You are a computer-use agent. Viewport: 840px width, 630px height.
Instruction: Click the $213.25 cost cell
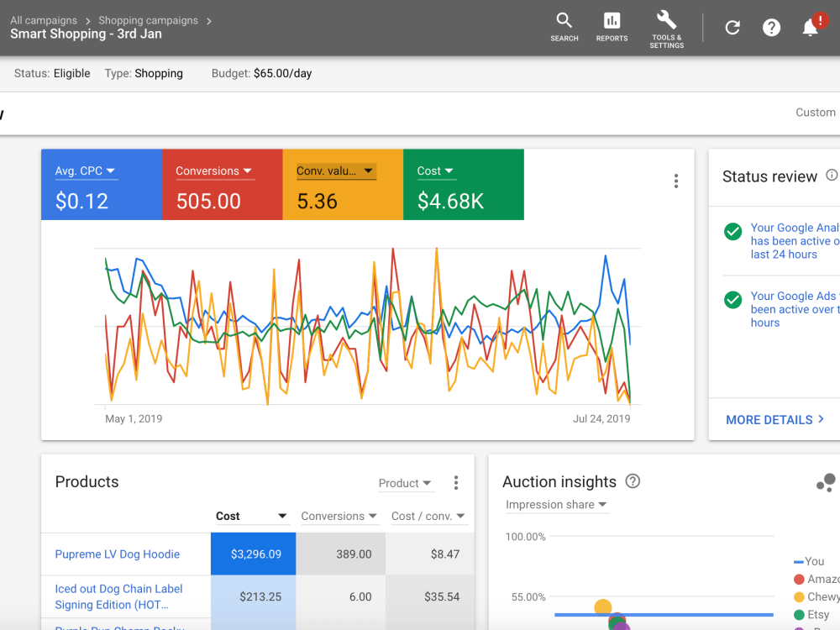pyautogui.click(x=254, y=596)
